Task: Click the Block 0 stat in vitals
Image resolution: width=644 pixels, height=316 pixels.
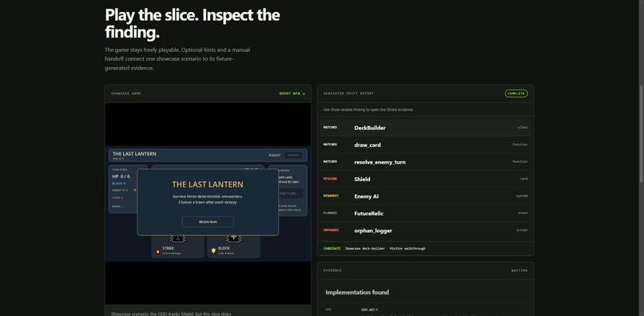Action: 119,184
